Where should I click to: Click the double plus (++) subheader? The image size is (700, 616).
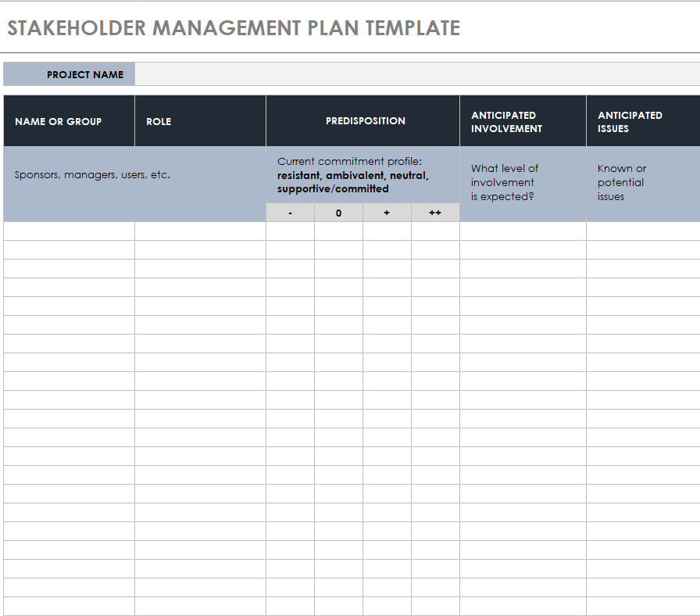[435, 213]
